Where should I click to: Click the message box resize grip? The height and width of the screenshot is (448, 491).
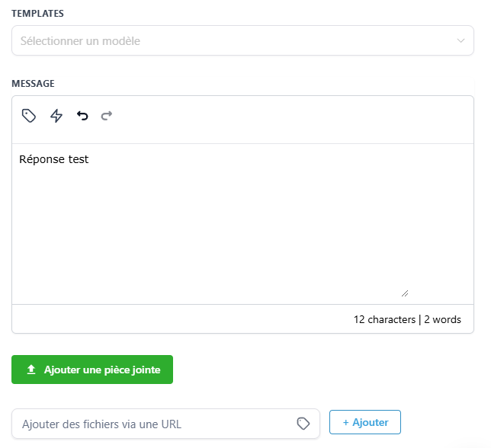pyautogui.click(x=405, y=293)
